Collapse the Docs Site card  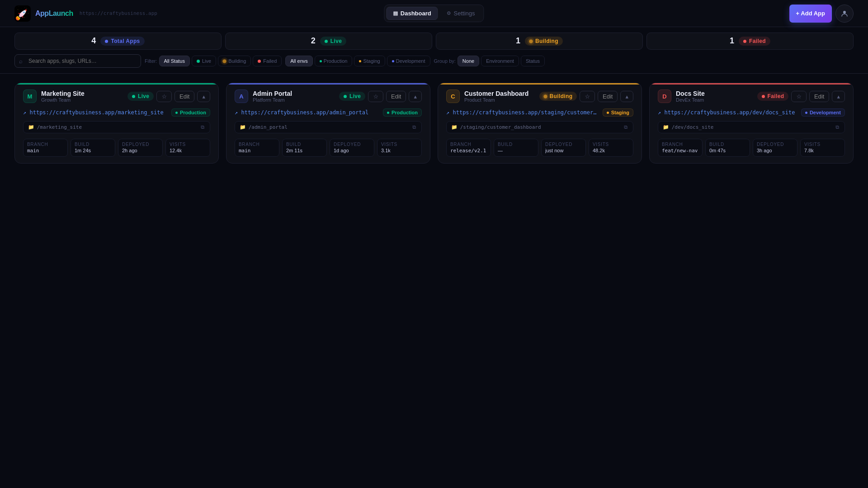click(x=838, y=97)
